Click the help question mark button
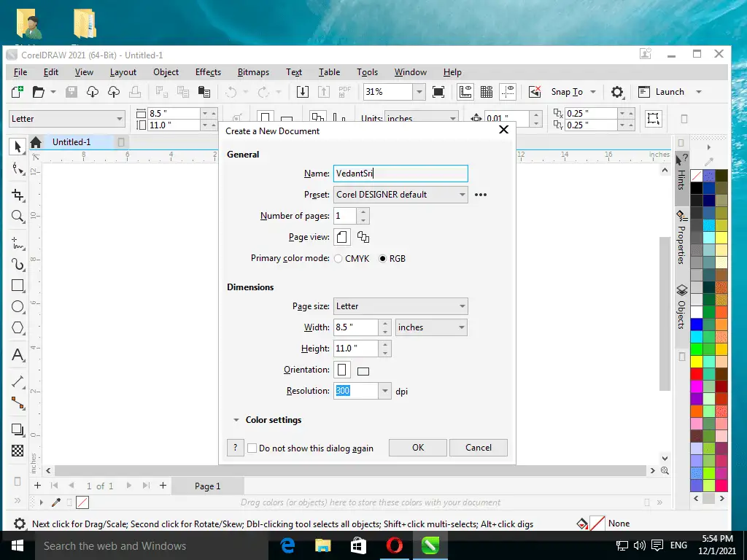 pos(236,448)
